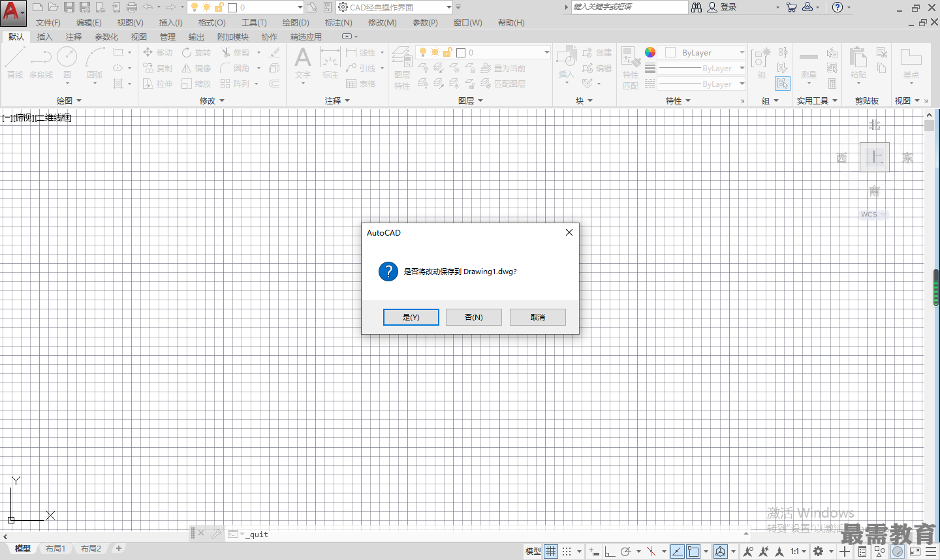Expand the 绘图 panel dropdown
940x560 pixels.
(69, 101)
